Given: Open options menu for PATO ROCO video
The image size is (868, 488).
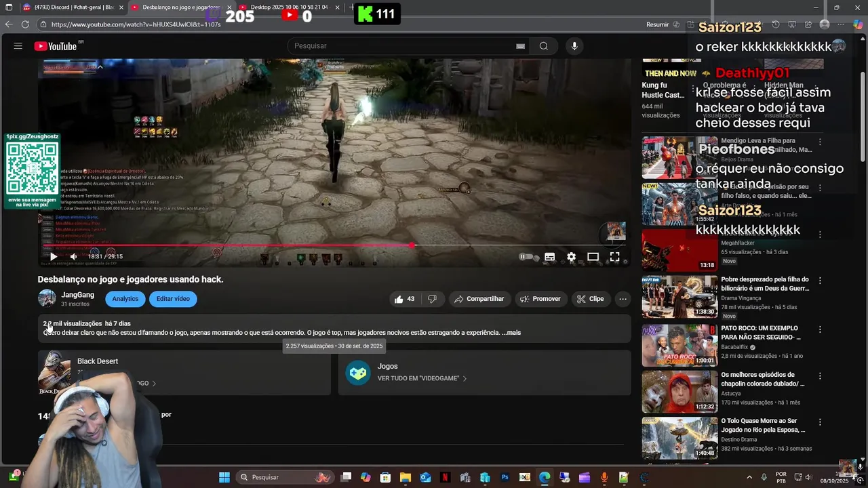Looking at the screenshot, I should pos(820,329).
